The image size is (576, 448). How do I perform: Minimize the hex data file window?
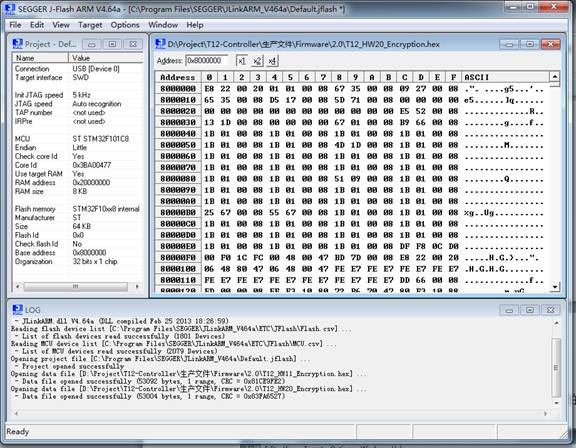click(x=509, y=44)
